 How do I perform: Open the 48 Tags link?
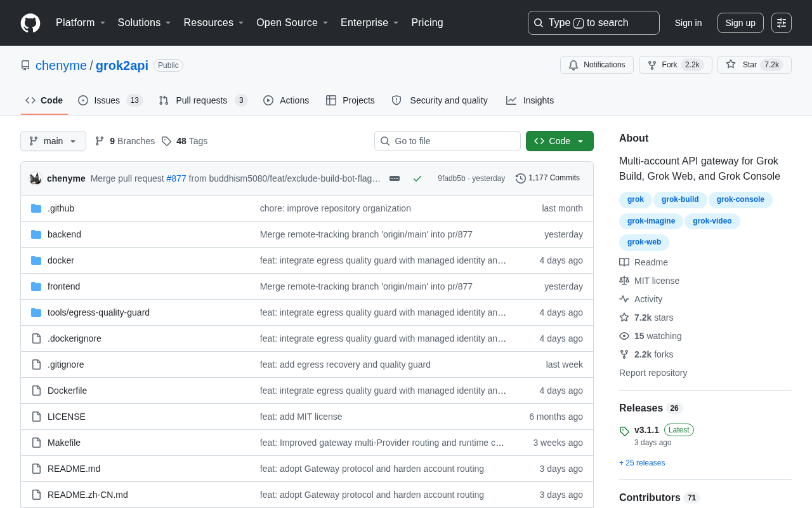click(x=185, y=141)
